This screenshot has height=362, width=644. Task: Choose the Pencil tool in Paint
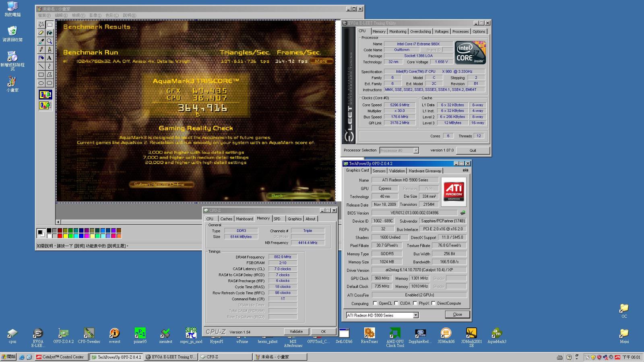pyautogui.click(x=41, y=49)
